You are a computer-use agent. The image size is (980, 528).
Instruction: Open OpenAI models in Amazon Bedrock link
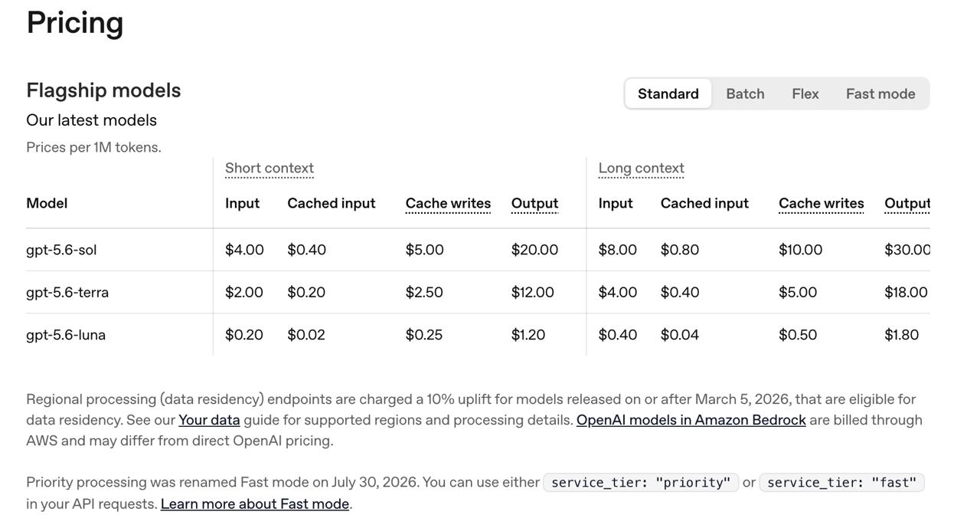[x=691, y=420]
